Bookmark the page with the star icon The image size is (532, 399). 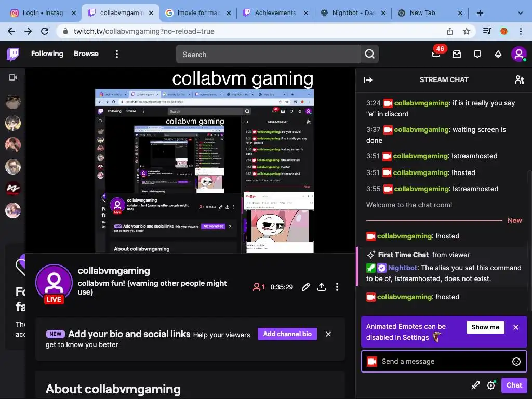pyautogui.click(x=467, y=31)
